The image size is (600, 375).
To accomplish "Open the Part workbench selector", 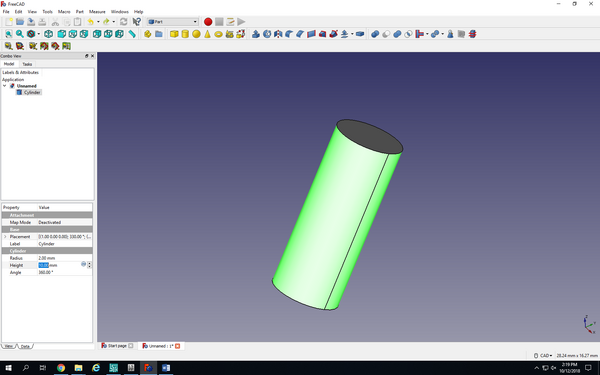I will tap(173, 22).
